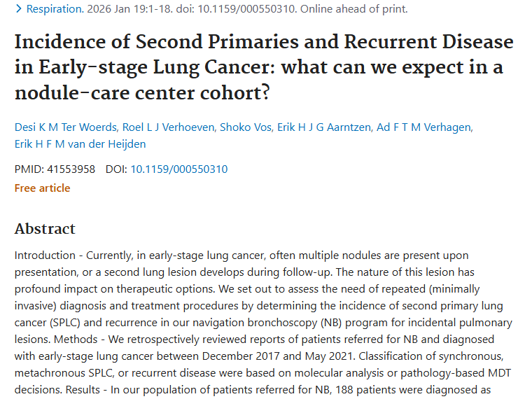Click the chevron icon before Respiration
Screen dimensions: 532x399
18,9
